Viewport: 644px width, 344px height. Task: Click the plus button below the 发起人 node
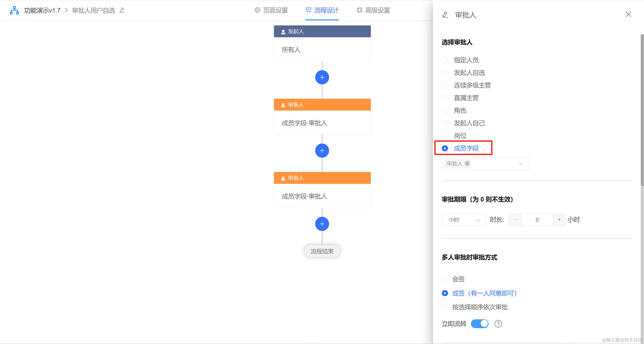click(322, 77)
